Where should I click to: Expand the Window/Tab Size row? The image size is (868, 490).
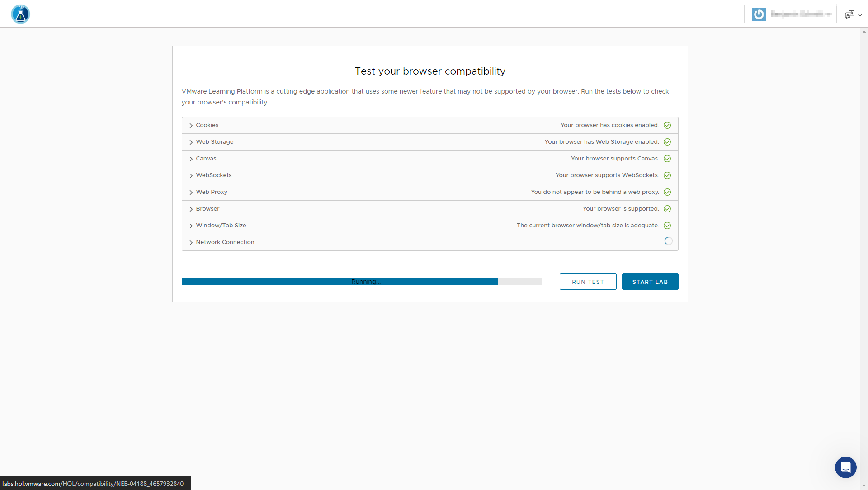191,226
